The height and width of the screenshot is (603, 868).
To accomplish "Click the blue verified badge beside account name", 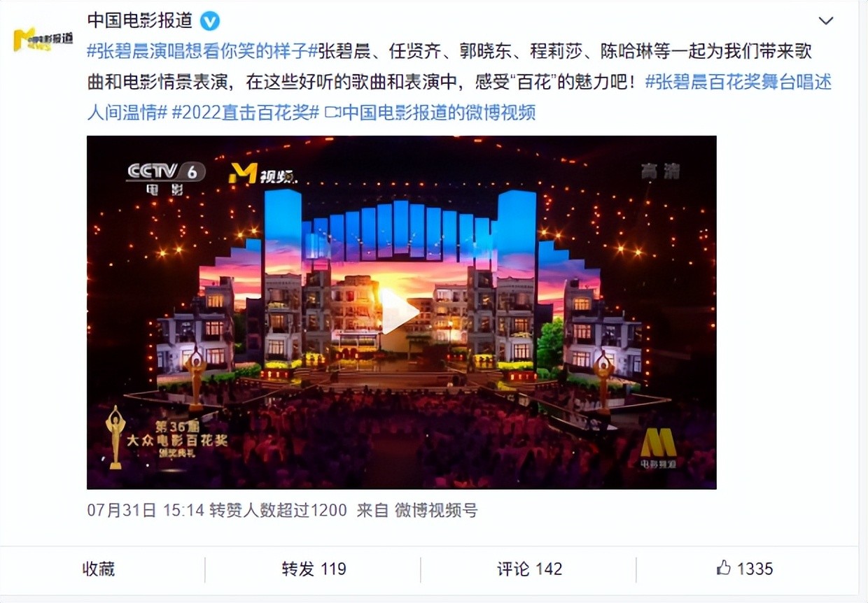I will (210, 22).
